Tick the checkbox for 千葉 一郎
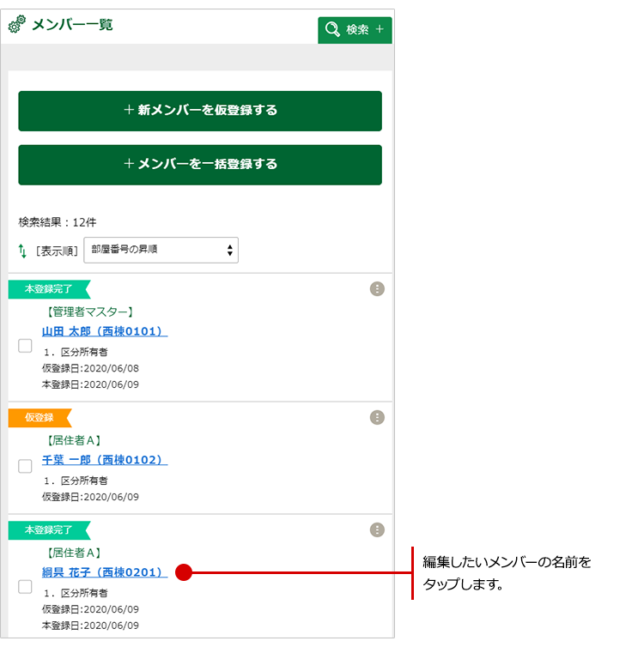This screenshot has height=647, width=644. tap(26, 467)
